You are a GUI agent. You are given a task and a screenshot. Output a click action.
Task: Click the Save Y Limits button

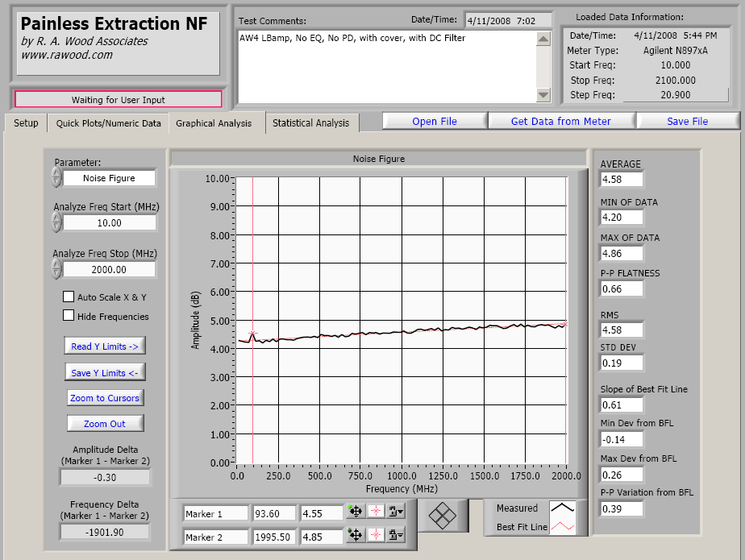click(x=105, y=373)
